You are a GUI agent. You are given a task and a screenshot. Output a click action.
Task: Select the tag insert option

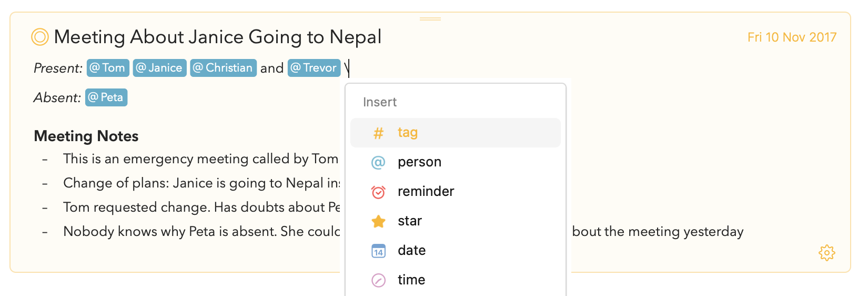(x=456, y=133)
